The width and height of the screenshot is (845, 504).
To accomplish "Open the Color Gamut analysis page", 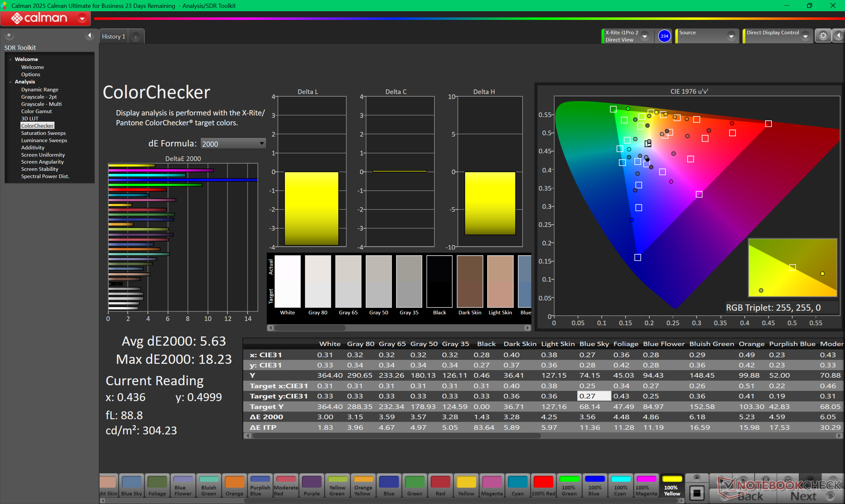I will (x=36, y=111).
